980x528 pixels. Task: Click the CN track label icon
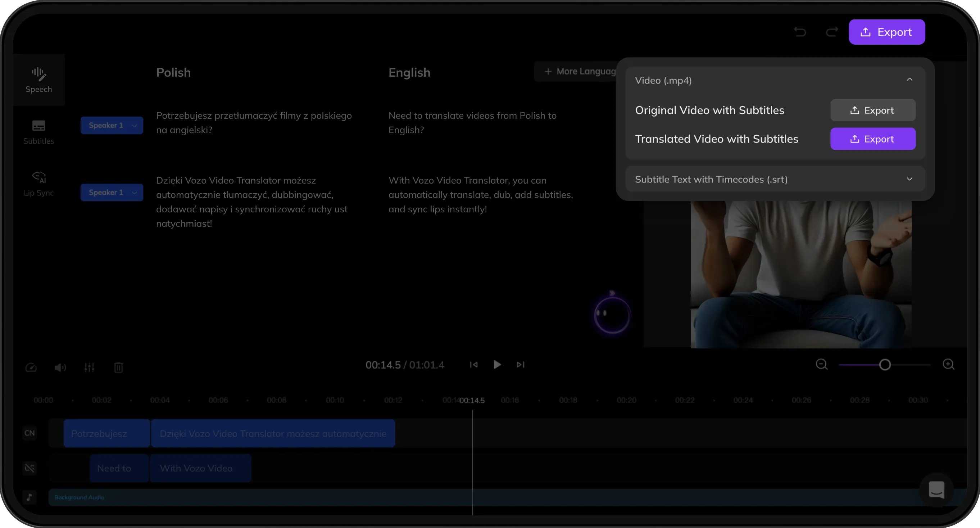coord(30,433)
